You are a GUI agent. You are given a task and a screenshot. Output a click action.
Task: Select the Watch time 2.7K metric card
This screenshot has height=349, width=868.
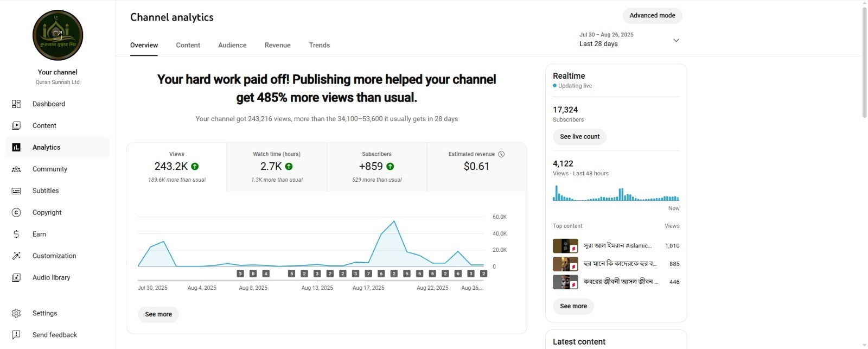(277, 167)
